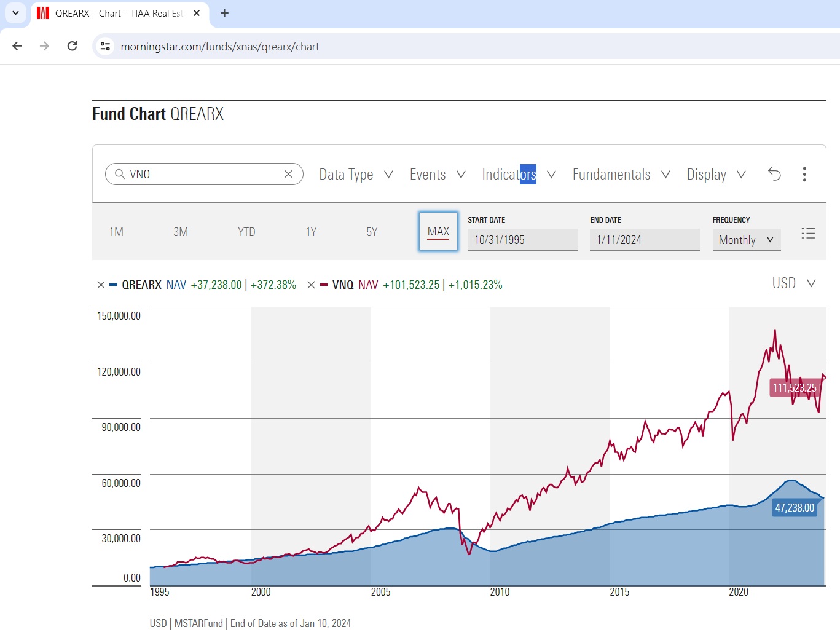Image resolution: width=840 pixels, height=632 pixels.
Task: Click the 47,238.00 QREARX value label
Action: click(x=795, y=507)
